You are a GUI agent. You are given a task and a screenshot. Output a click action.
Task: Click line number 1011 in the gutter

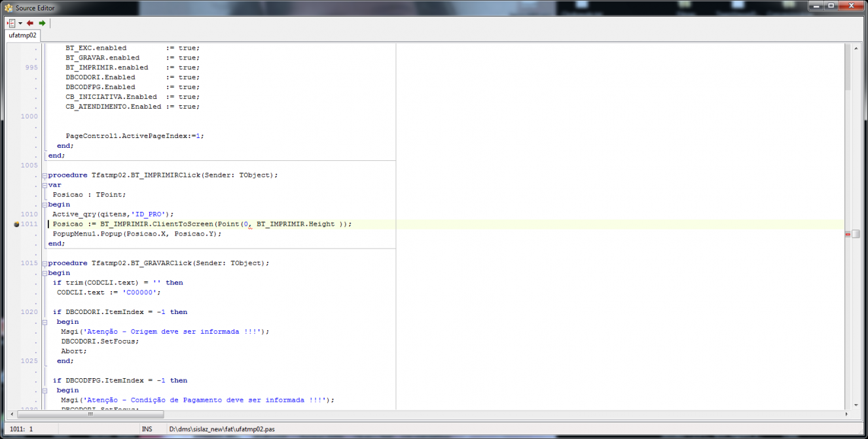[x=30, y=224]
